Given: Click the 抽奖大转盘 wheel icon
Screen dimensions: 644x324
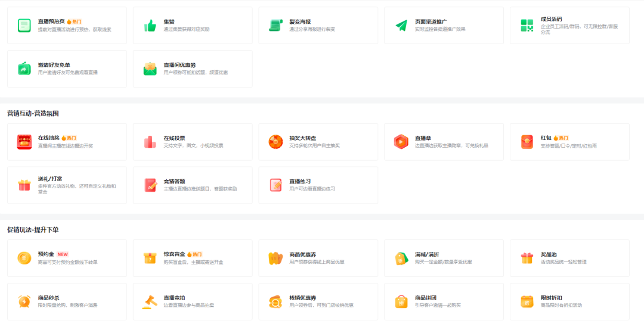Looking at the screenshot, I should point(275,142).
